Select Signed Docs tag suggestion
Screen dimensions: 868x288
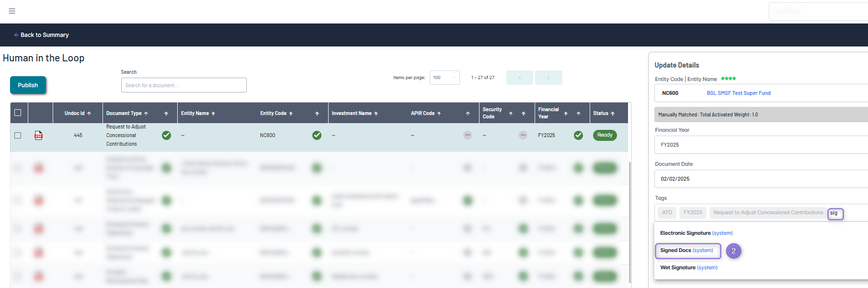click(x=686, y=251)
